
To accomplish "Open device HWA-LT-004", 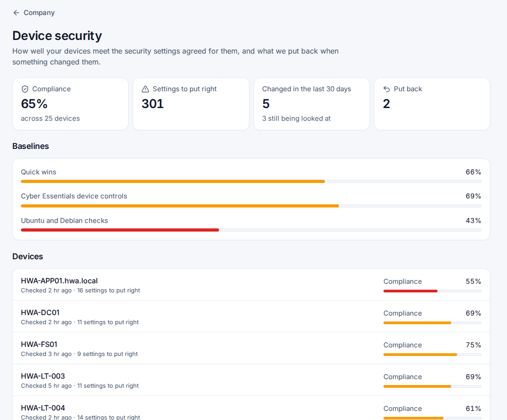I will [x=251, y=408].
